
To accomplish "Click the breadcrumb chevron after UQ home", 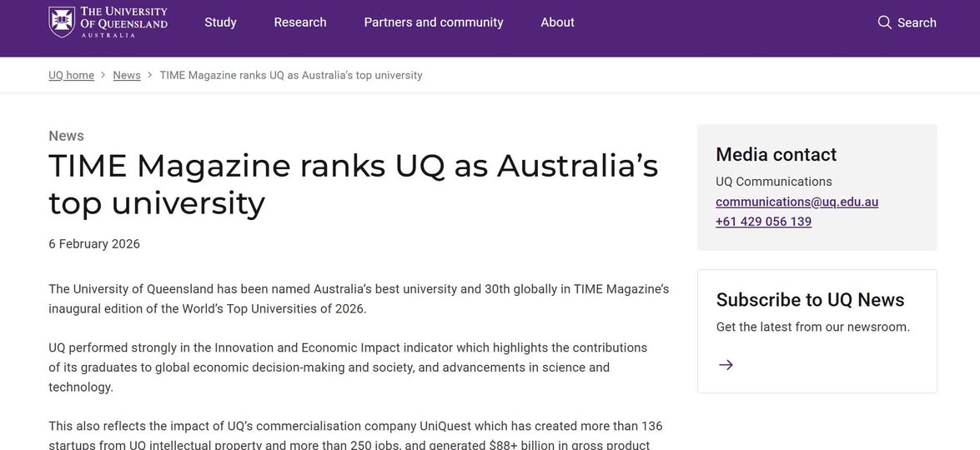I will [x=103, y=75].
